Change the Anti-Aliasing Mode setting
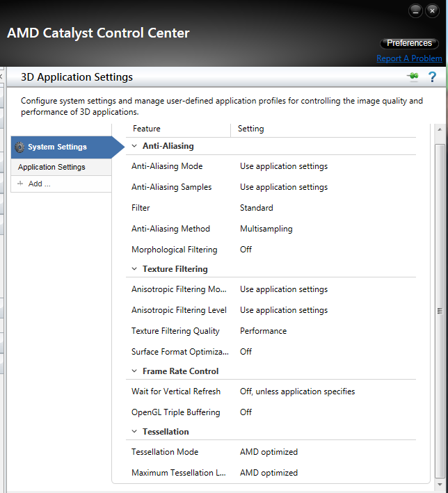Viewport: 448px width, 493px height. (x=283, y=166)
